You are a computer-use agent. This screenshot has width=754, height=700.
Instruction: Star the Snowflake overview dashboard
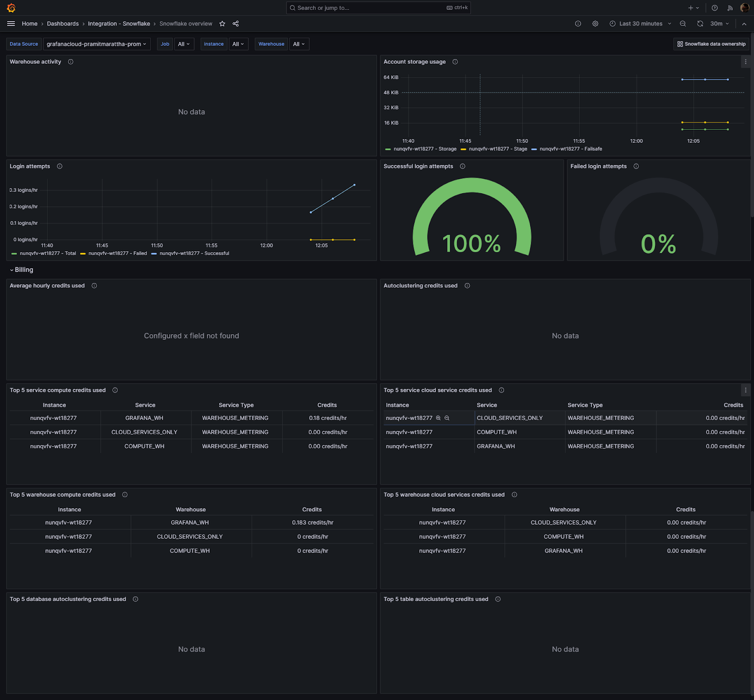221,24
